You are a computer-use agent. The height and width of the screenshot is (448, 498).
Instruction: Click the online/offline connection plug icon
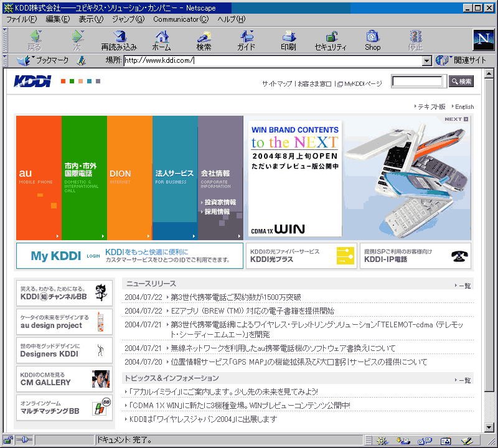(24, 440)
